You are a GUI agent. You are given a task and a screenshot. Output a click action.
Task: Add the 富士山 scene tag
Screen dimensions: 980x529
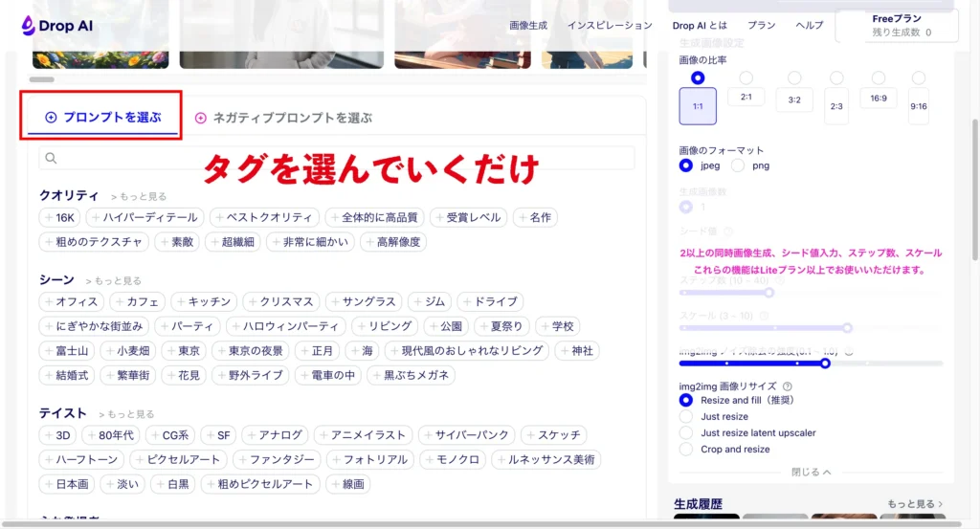pos(67,350)
